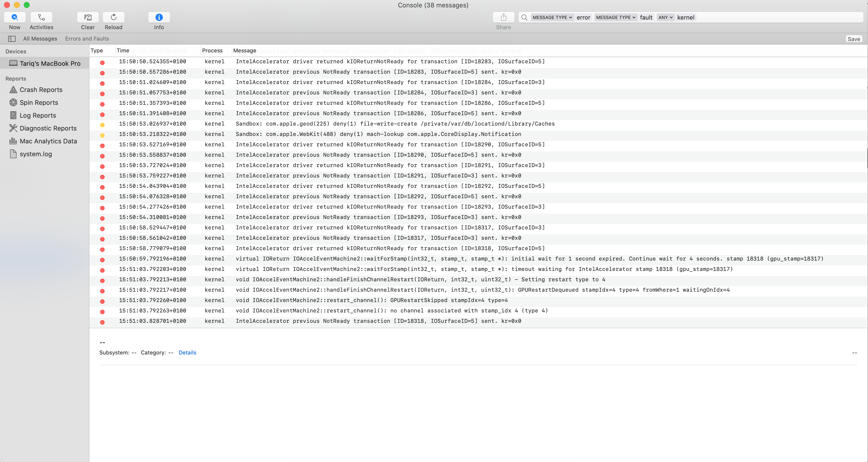Screen dimensions: 868x462
Task: Click yellow dot of the com.apple.WebKit Sandbox row
Action: 102,135
